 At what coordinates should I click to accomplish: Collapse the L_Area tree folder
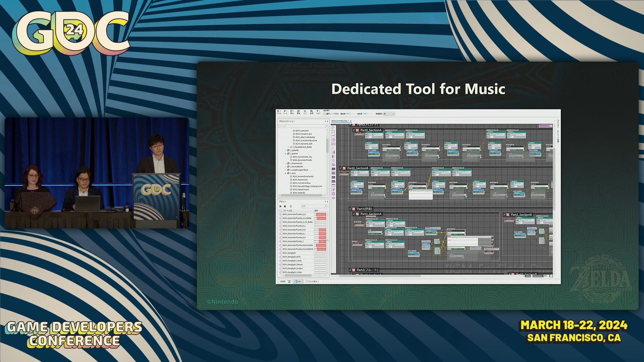(285, 173)
